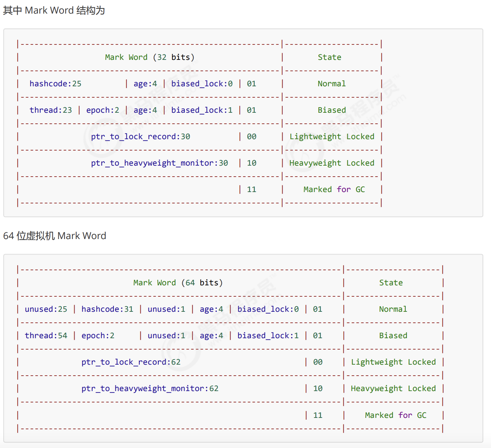The image size is (491, 448).
Task: Click 'epoch:2' in the thread:54 row
Action: 98,336
